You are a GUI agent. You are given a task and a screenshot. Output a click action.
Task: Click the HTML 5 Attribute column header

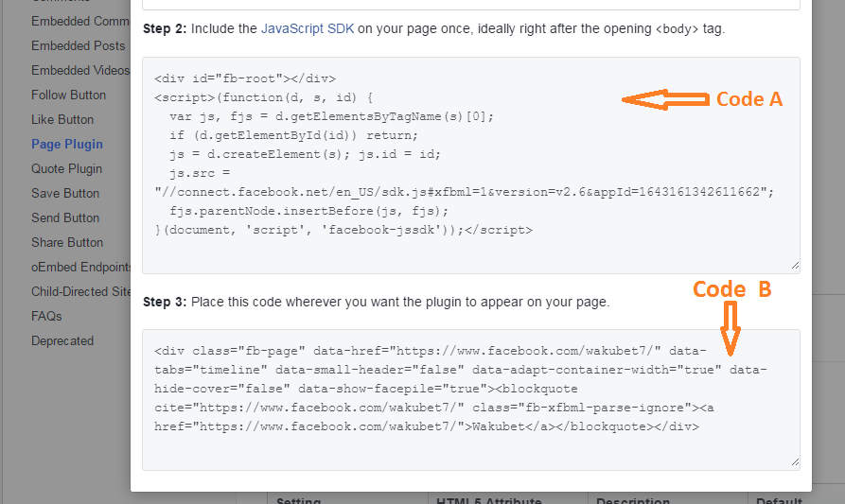pyautogui.click(x=489, y=499)
